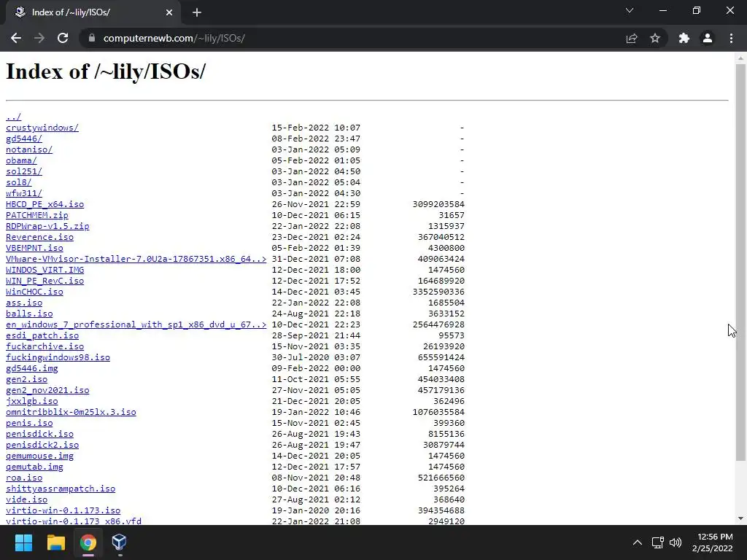Launch File Explorer from the taskbar

click(55, 542)
